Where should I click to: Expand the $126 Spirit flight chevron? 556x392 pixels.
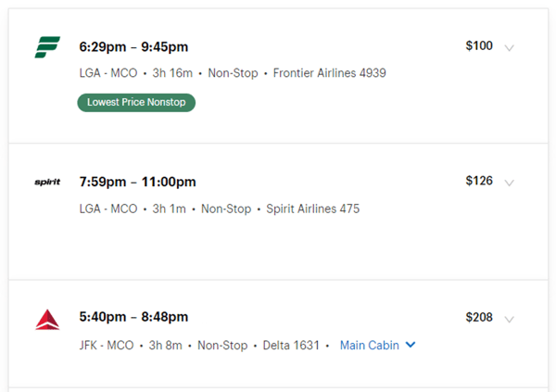click(x=509, y=183)
